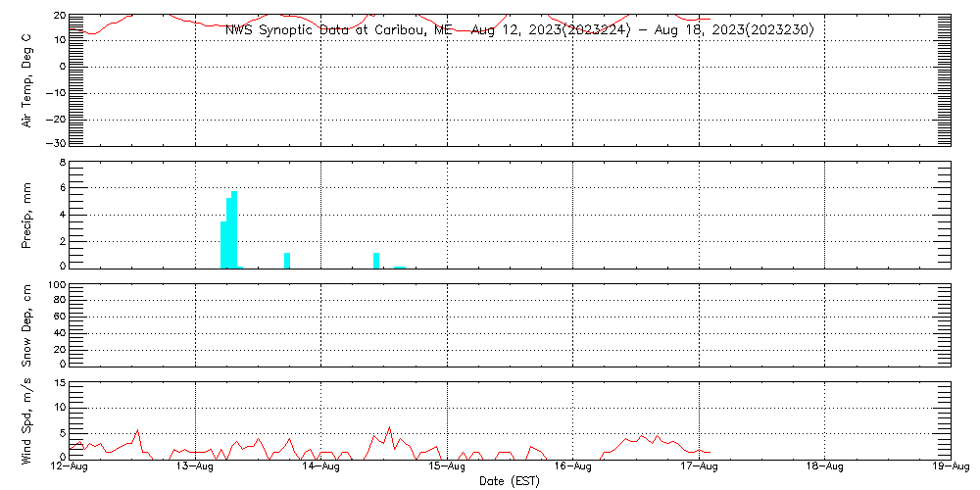Click the "Wind Spd, m/s" axis label
This screenshot has height=490, width=980.
pos(27,419)
